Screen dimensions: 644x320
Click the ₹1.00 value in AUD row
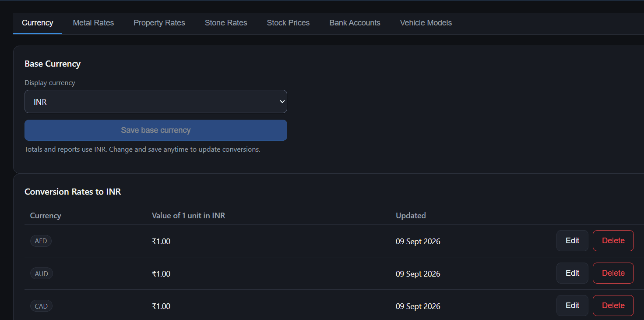(x=161, y=274)
